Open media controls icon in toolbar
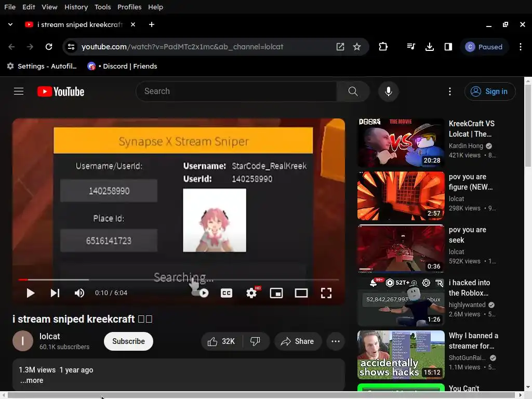 [x=411, y=47]
